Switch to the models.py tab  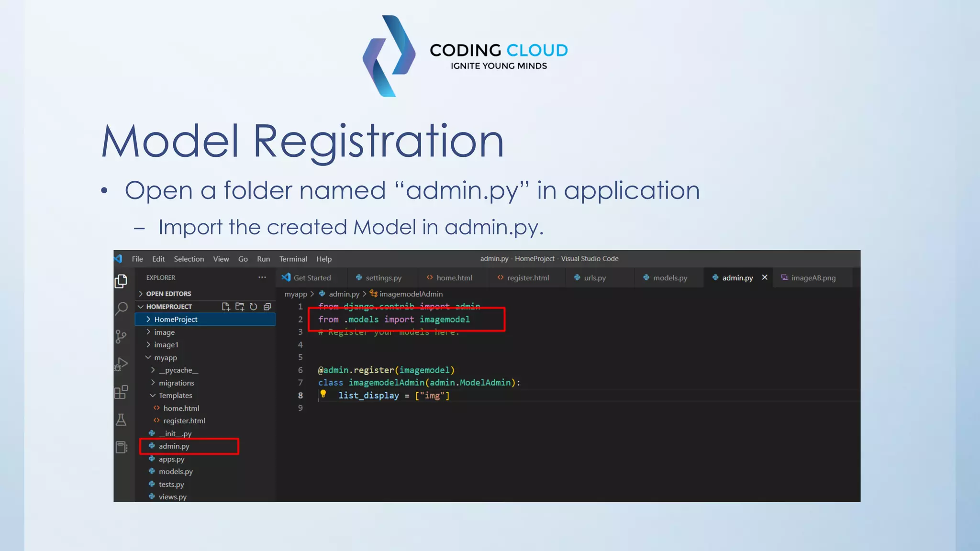point(669,278)
